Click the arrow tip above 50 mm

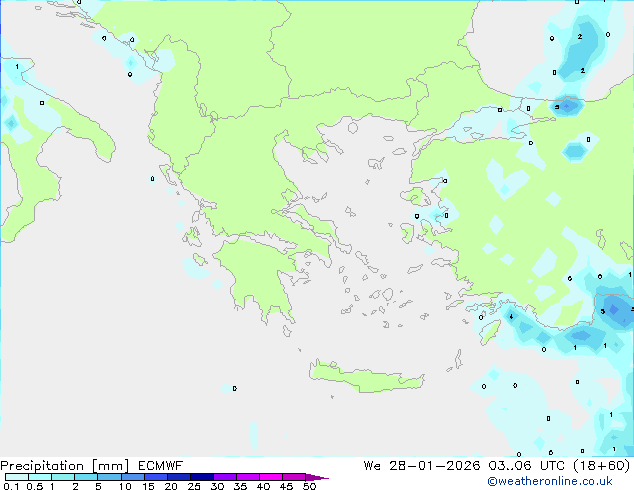pos(317,477)
